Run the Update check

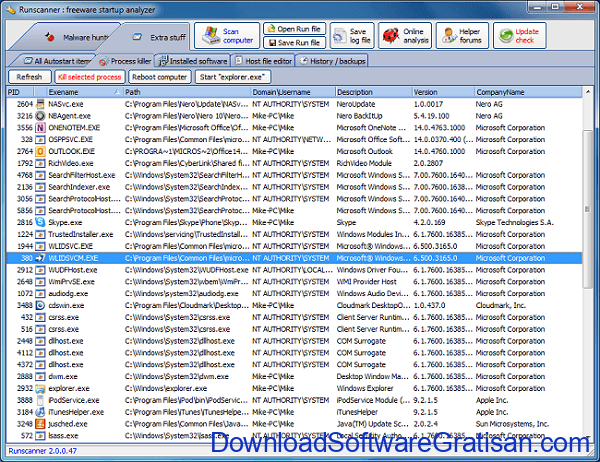coord(520,36)
